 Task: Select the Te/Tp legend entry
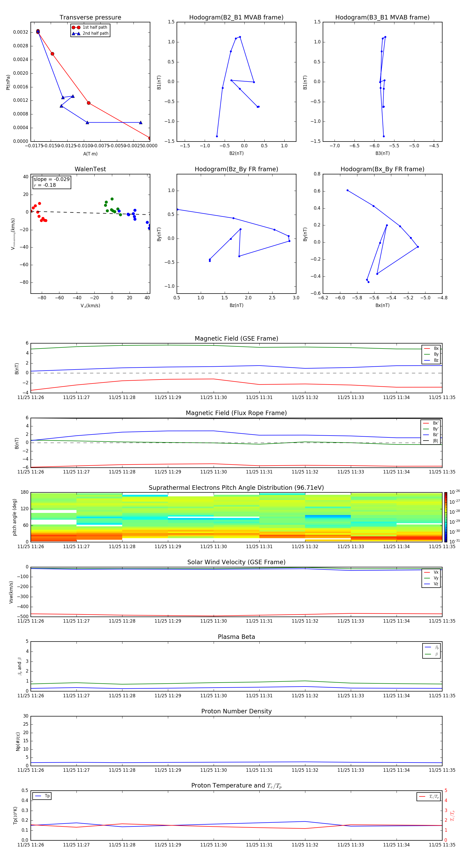click(x=429, y=796)
